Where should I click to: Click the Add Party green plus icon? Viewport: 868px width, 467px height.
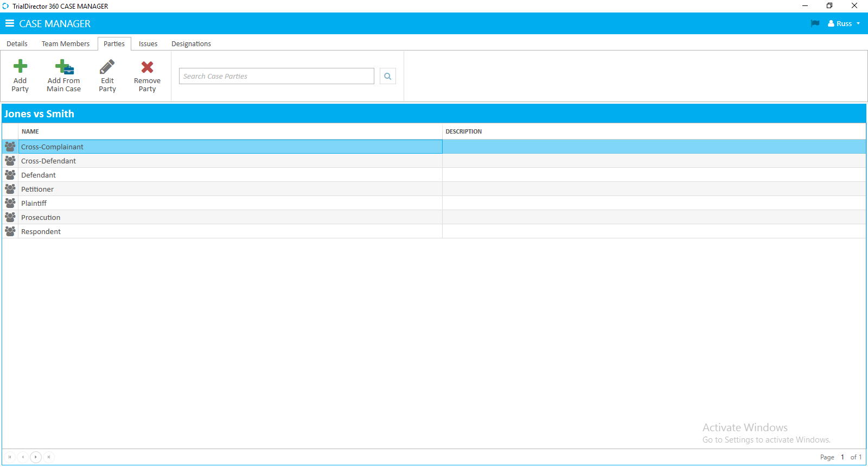pyautogui.click(x=20, y=66)
